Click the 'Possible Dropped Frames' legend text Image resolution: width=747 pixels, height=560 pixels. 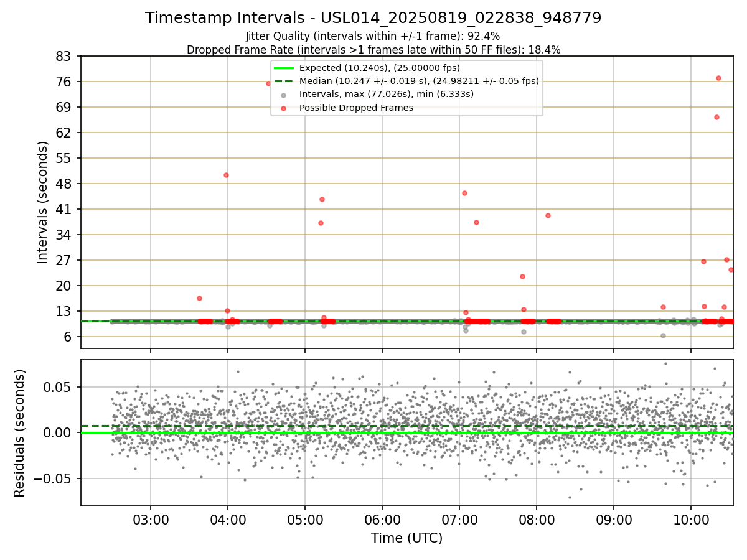point(356,108)
